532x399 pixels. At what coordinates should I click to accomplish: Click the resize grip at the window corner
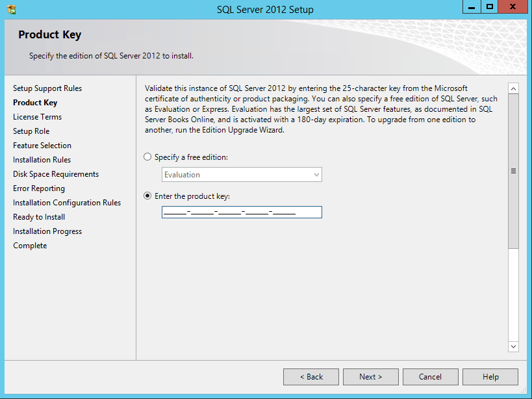[x=524, y=391]
